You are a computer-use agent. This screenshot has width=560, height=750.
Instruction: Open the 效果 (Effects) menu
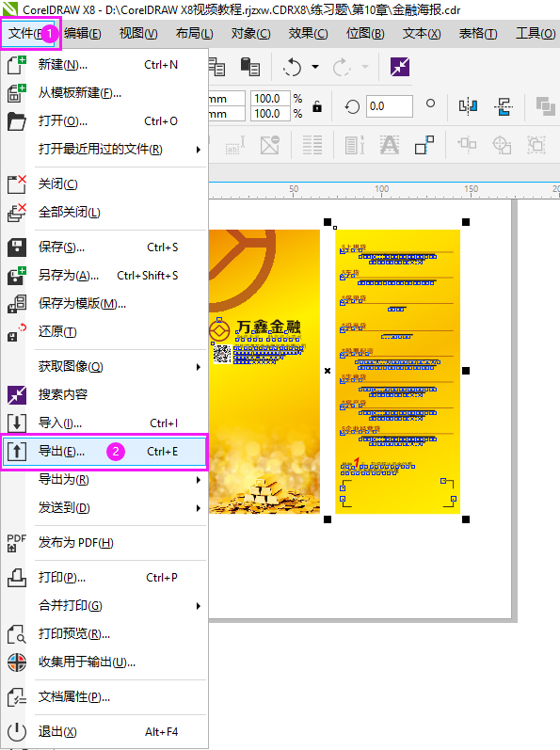(308, 33)
